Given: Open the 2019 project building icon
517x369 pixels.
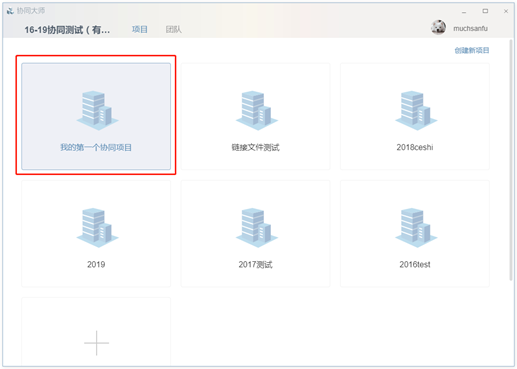Looking at the screenshot, I should [x=97, y=228].
